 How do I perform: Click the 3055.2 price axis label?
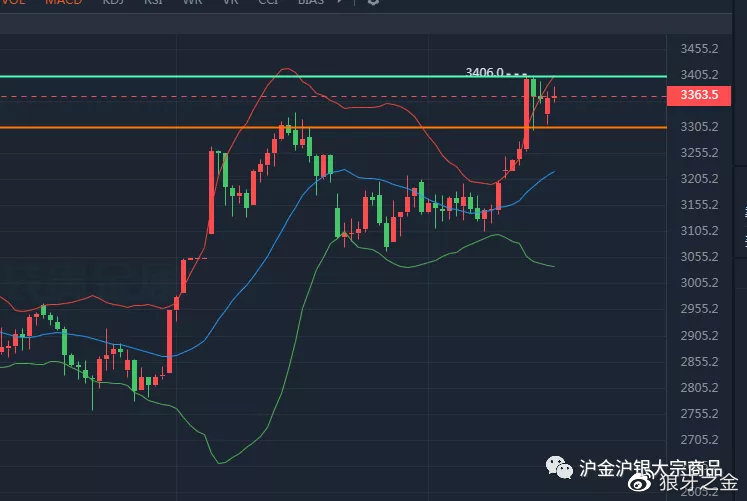699,257
